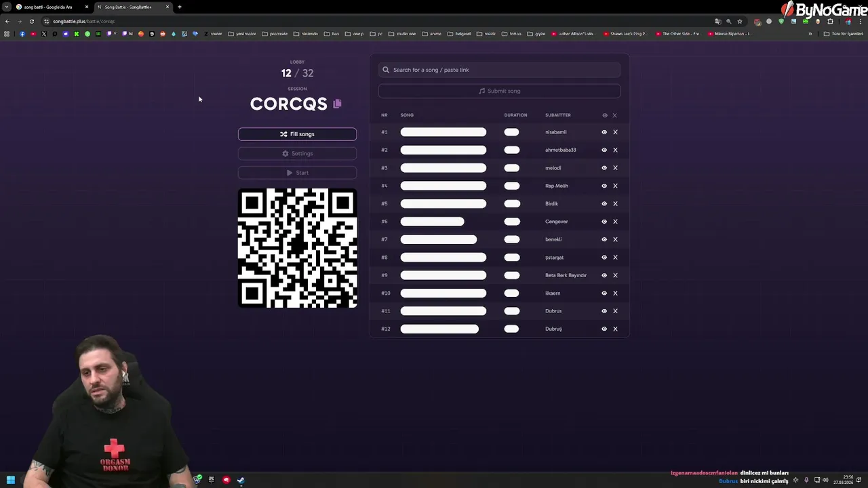Delete song #9 from Beta Berk Bayındır

tap(616, 275)
